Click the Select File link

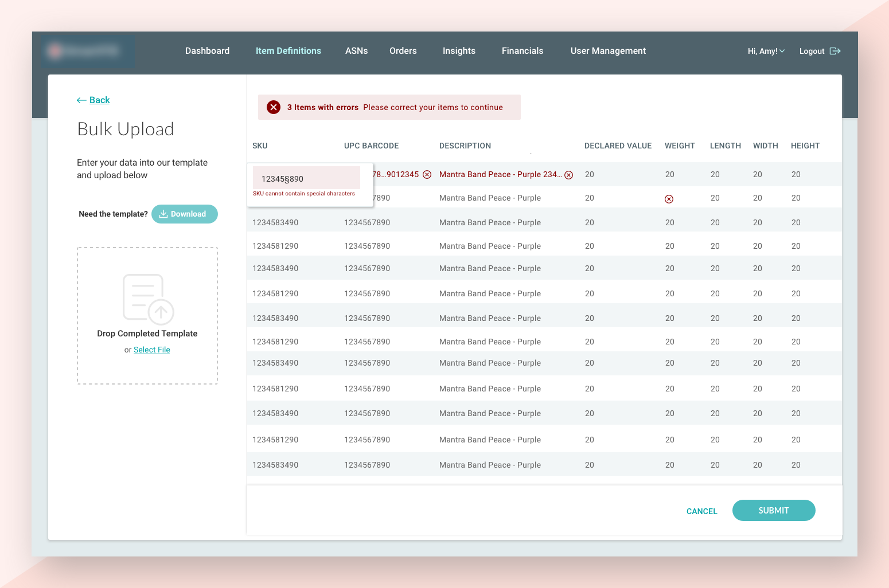pos(151,350)
